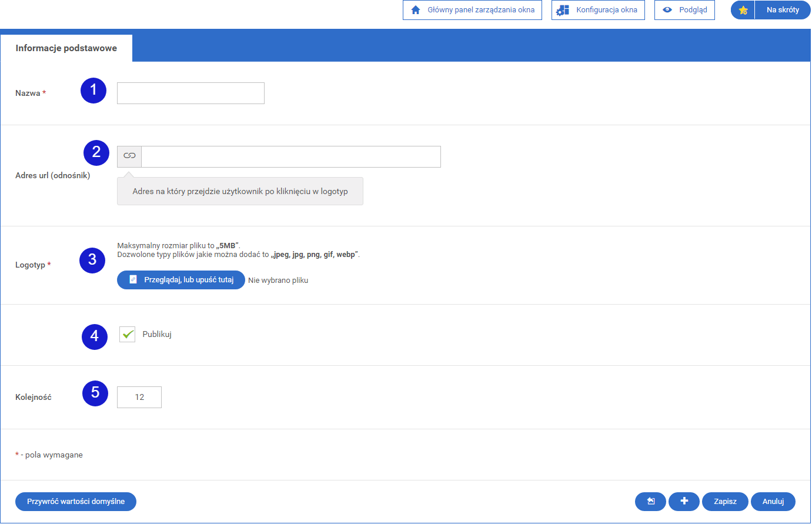
Task: Click Przywróć wartości domyślne button
Action: 76,502
